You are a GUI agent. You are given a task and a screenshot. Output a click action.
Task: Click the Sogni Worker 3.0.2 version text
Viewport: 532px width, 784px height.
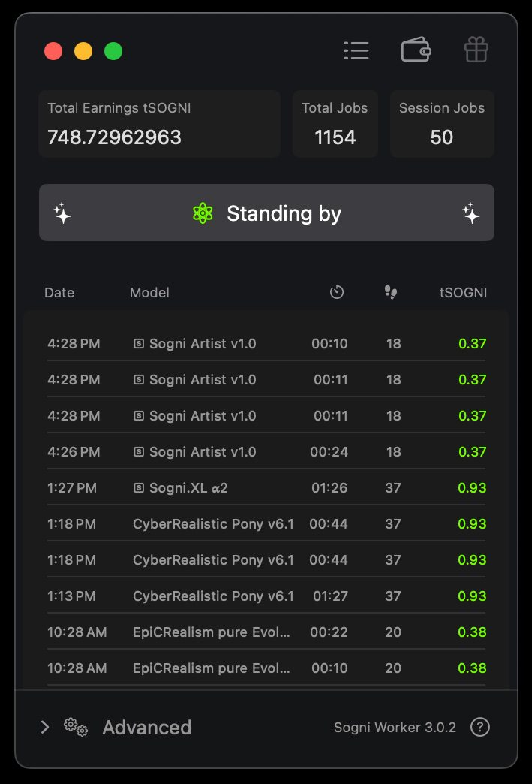pyautogui.click(x=395, y=728)
